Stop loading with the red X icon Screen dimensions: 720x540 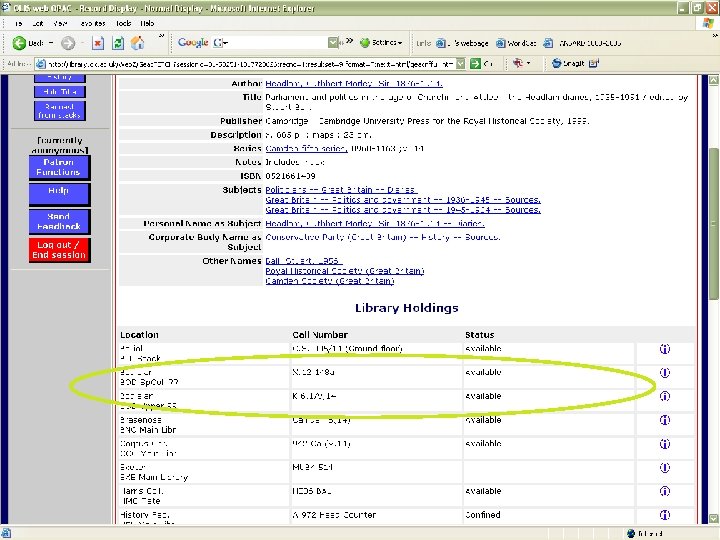97,43
